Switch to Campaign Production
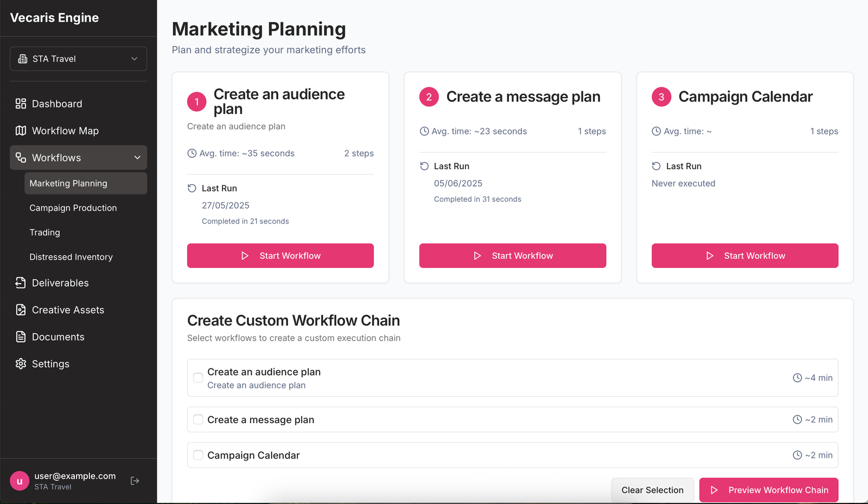Image resolution: width=868 pixels, height=504 pixels. point(73,208)
